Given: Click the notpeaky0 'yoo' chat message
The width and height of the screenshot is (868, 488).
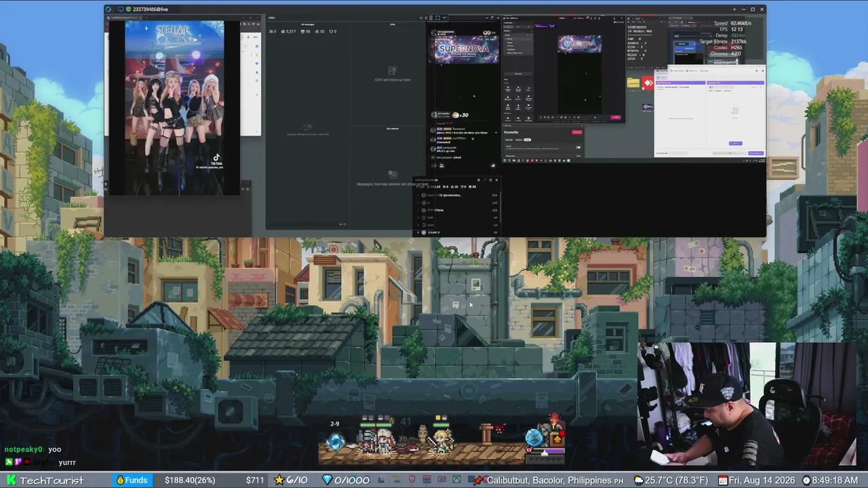Looking at the screenshot, I should coord(33,449).
